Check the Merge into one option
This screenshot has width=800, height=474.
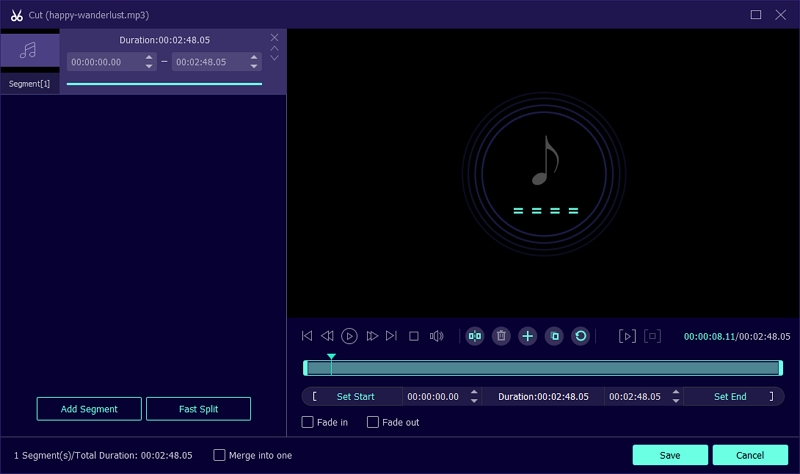(x=219, y=455)
